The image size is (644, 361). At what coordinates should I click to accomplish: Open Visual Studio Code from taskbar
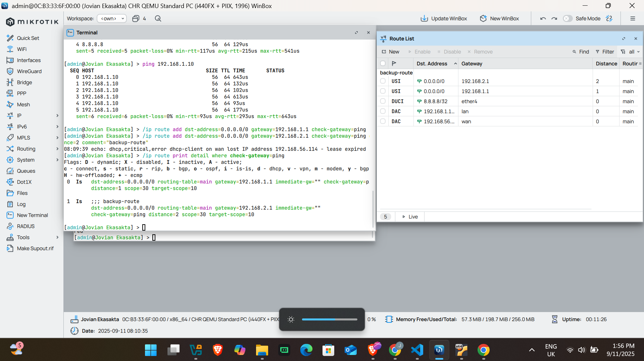tap(417, 350)
